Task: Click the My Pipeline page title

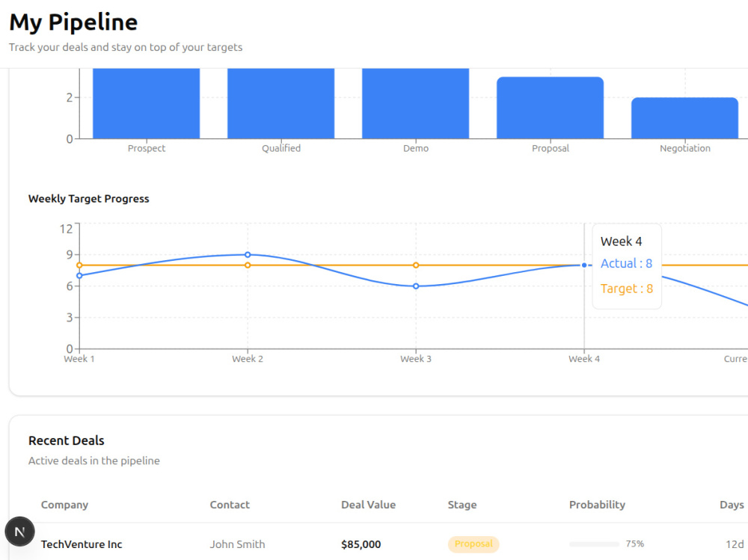Action: [x=73, y=22]
